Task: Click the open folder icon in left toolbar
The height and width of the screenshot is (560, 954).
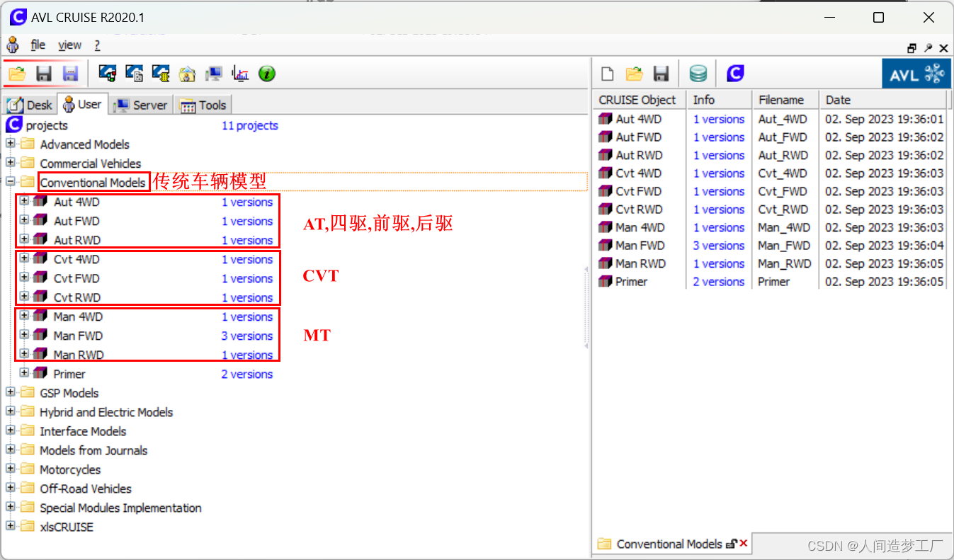Action: 17,73
